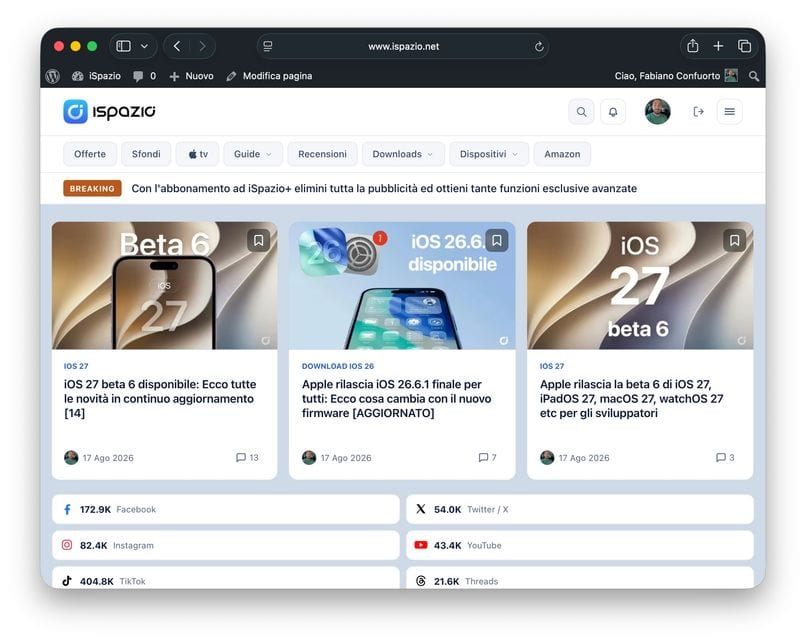This screenshot has height=642, width=806.
Task: Click the BREAKING badge
Action: pos(93,189)
